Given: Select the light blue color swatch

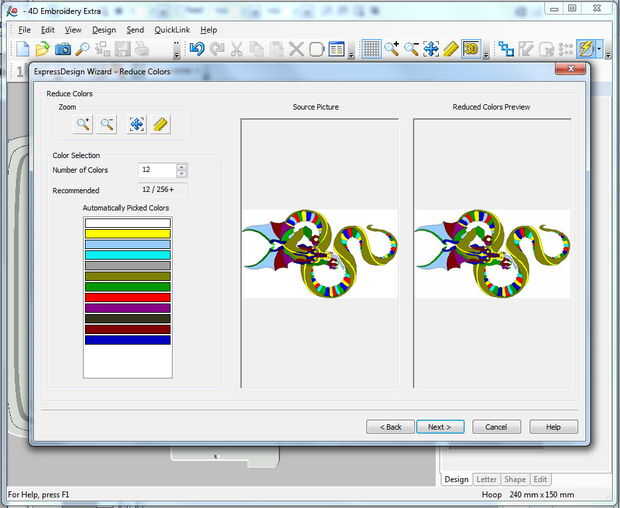Looking at the screenshot, I should (x=128, y=244).
